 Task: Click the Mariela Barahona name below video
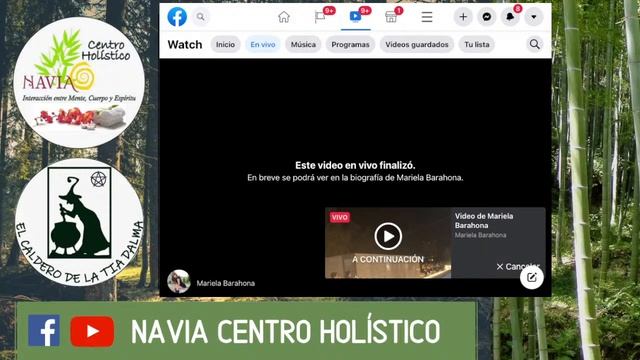pyautogui.click(x=226, y=283)
